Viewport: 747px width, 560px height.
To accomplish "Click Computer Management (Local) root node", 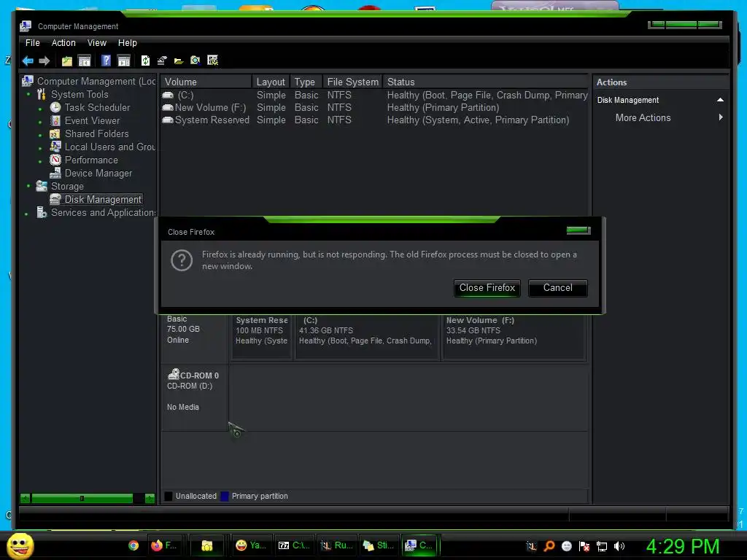I will (96, 82).
